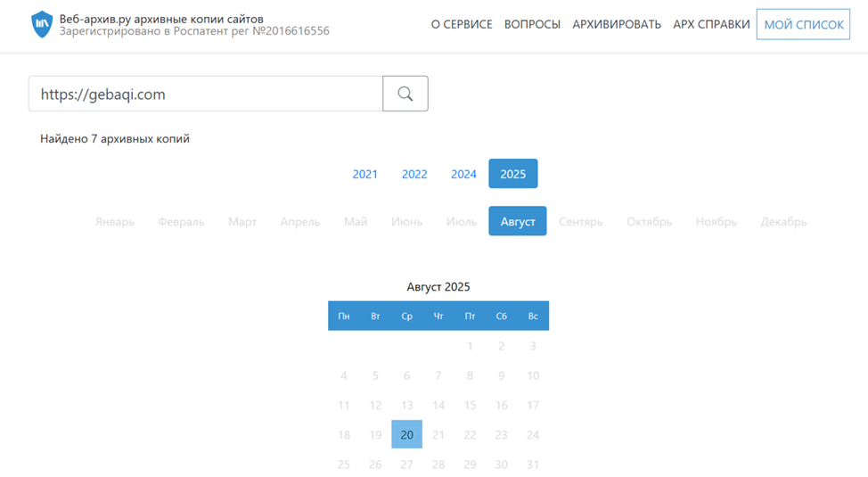
Task: Click the Веб-архив.ру site title text
Action: click(x=161, y=18)
